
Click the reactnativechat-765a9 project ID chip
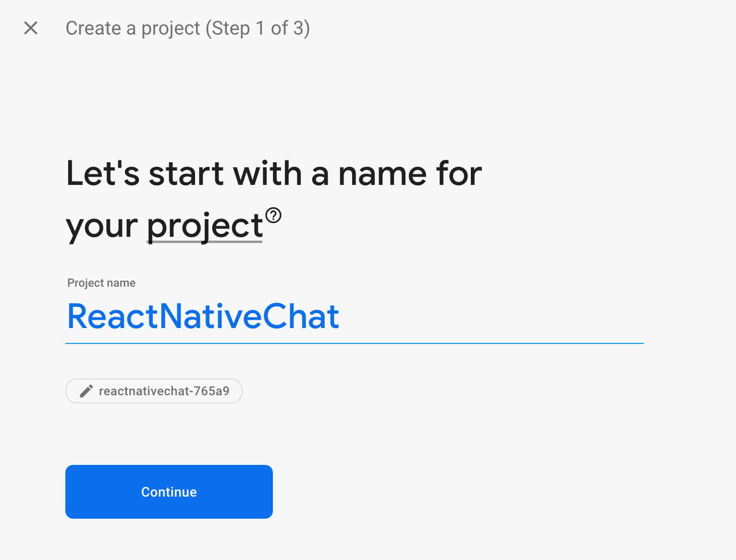pos(154,391)
